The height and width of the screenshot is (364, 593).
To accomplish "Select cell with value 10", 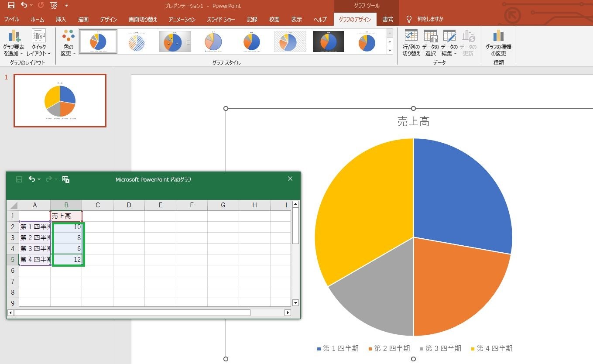I will 66,227.
